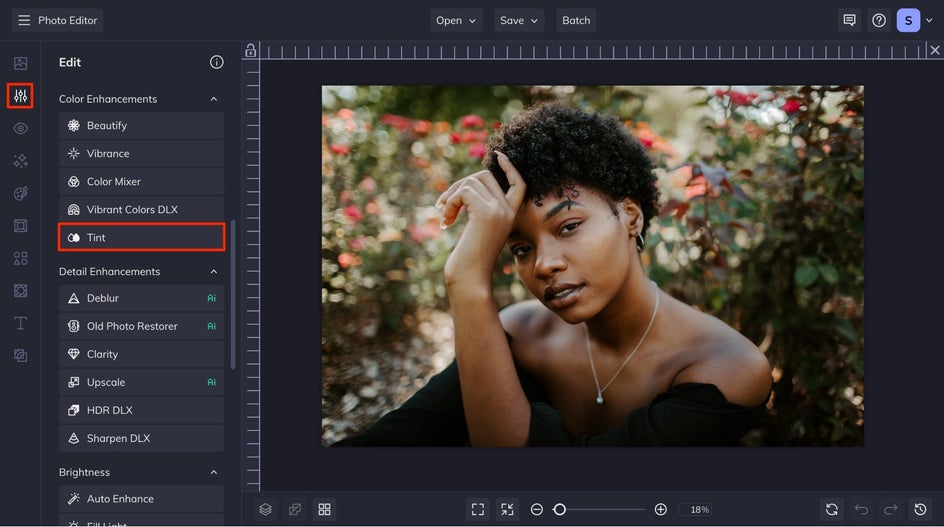Select the Vibrant Colors DLX tool
This screenshot has height=527, width=944.
(141, 210)
